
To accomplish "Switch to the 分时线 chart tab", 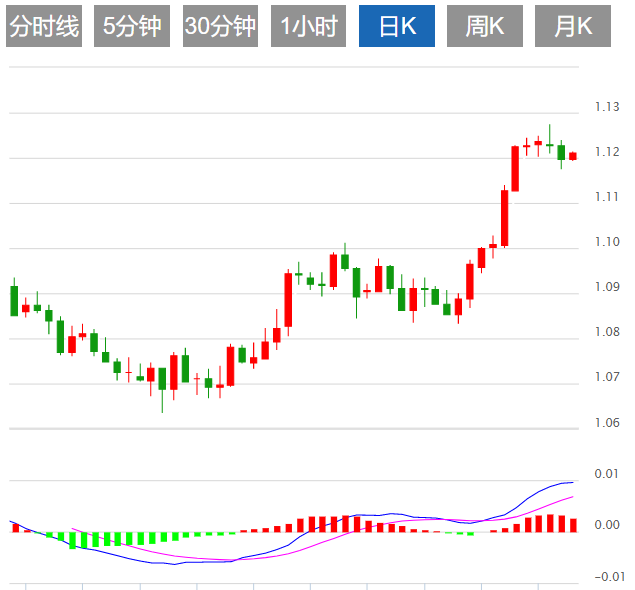I will tap(44, 26).
